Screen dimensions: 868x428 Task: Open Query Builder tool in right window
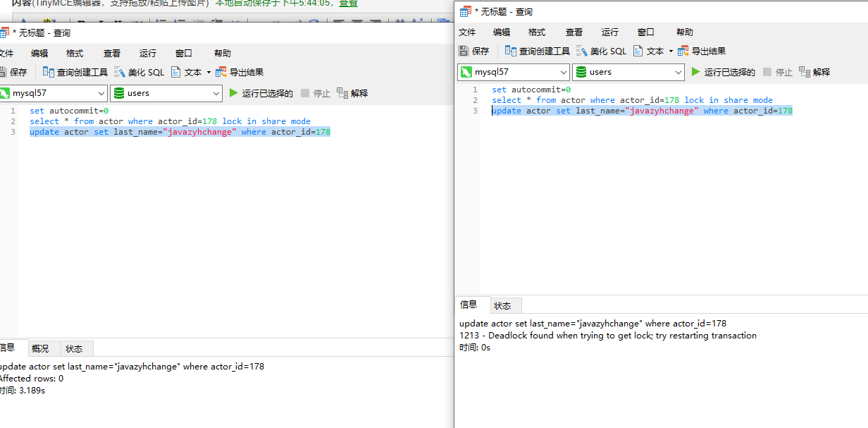pos(538,51)
